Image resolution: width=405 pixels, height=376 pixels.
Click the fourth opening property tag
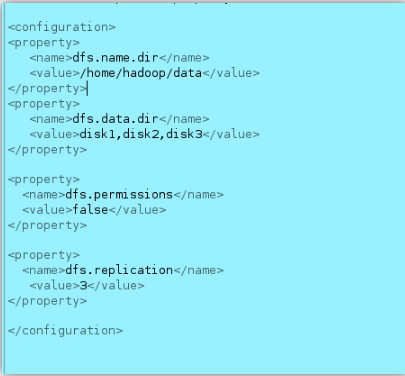click(44, 256)
